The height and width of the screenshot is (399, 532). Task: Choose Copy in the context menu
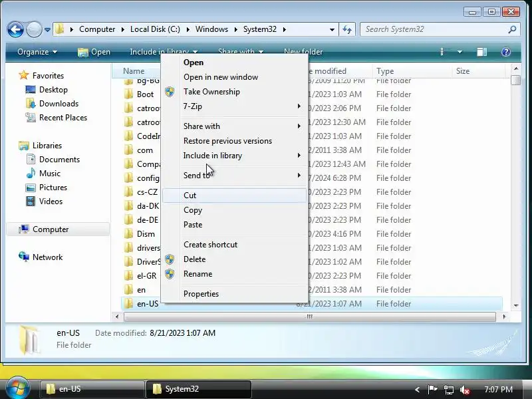tap(234, 210)
